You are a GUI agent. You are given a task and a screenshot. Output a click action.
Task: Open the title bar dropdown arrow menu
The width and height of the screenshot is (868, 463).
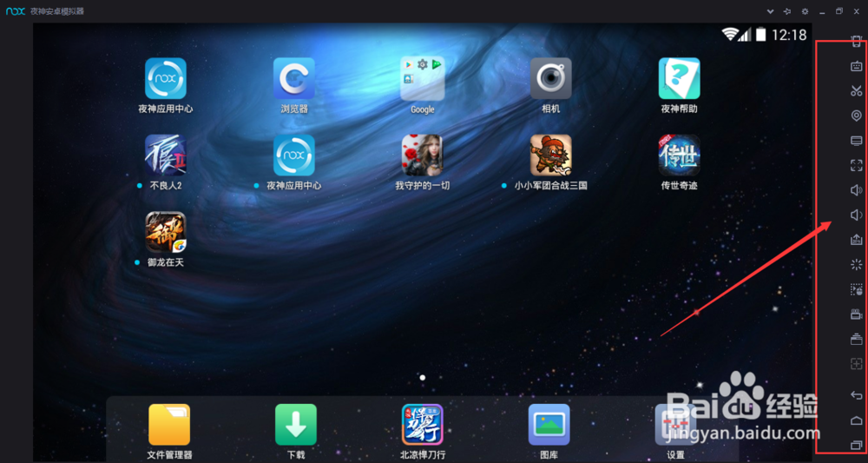(770, 11)
